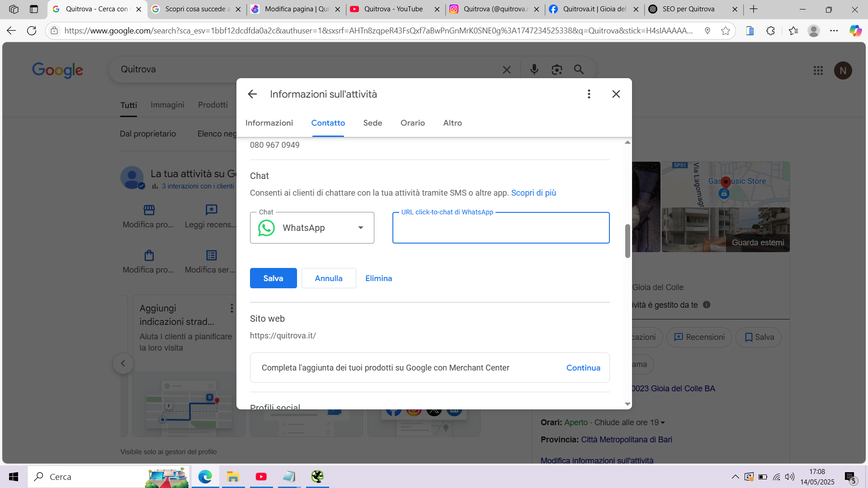Go back in the Informazioni sull'attività dialog
The image size is (868, 488).
click(x=252, y=94)
